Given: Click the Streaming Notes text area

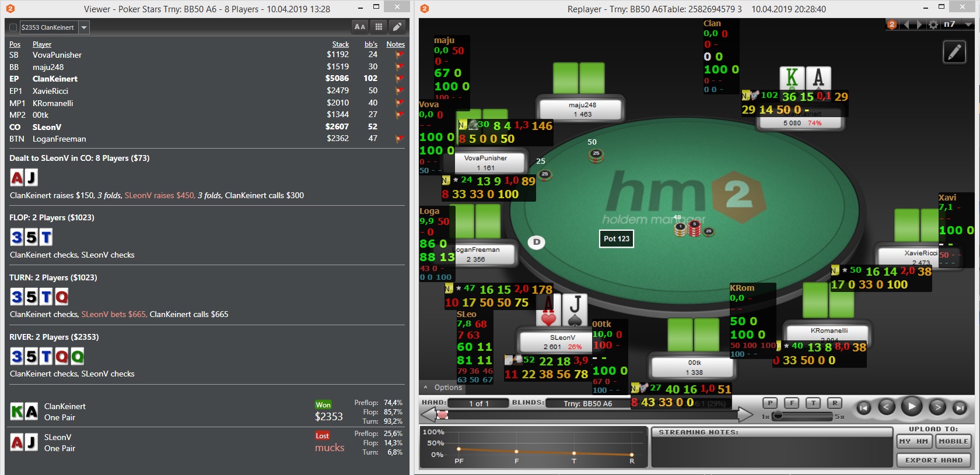Looking at the screenshot, I should [772, 452].
